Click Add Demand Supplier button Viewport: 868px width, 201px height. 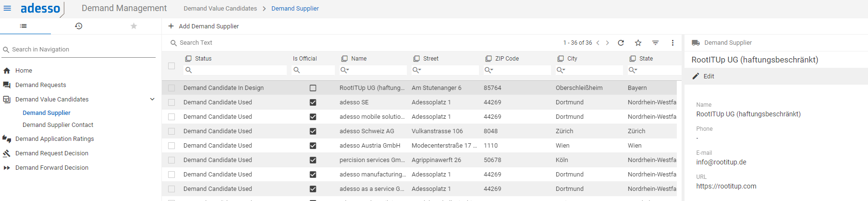point(203,26)
